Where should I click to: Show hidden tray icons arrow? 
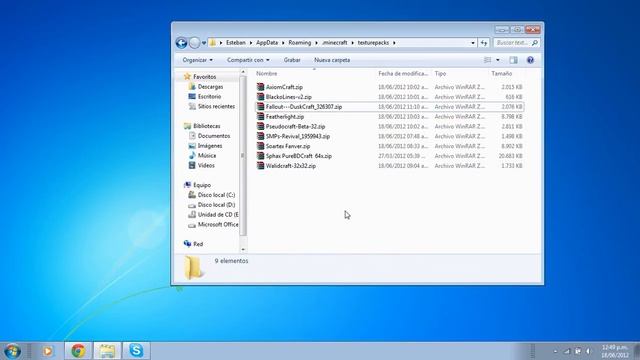(556, 351)
